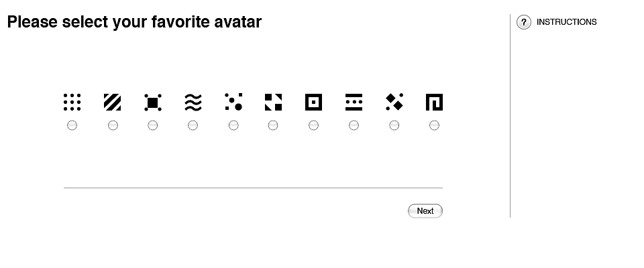Click the question mark help icon
The width and height of the screenshot is (644, 268).
[524, 22]
